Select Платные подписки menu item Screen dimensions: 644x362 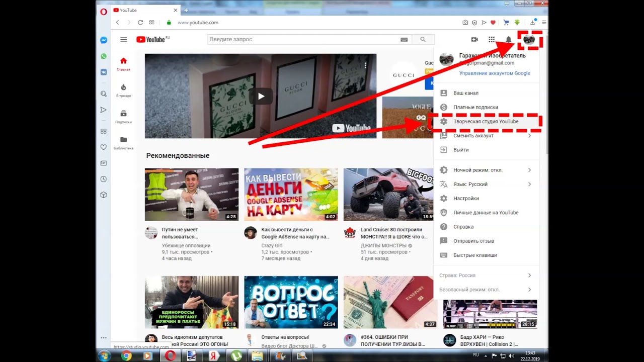click(x=486, y=107)
